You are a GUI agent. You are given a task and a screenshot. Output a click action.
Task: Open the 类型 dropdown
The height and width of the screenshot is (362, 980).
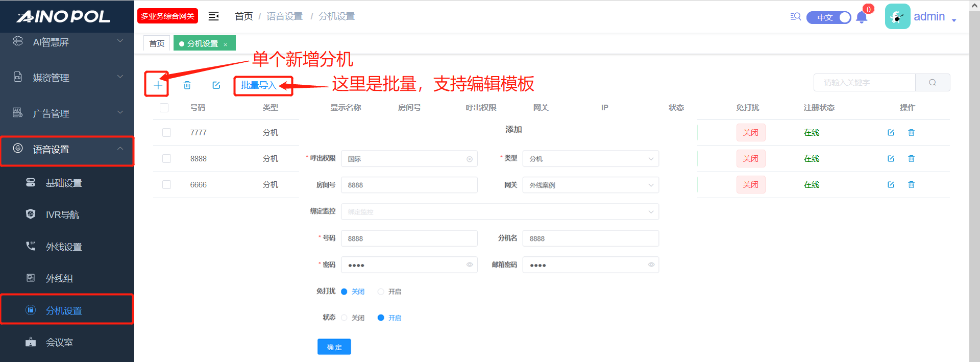click(x=590, y=159)
